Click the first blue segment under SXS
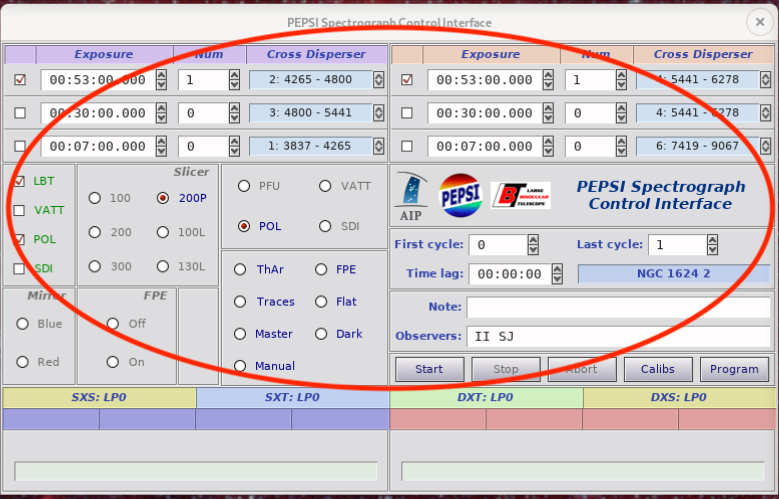779x499 pixels. (x=51, y=419)
